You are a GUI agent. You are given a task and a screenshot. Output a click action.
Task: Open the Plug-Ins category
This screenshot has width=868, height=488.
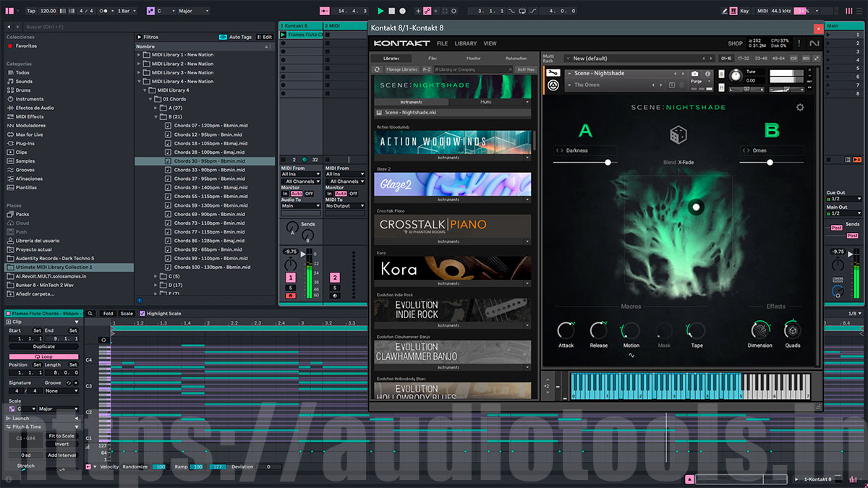pos(25,143)
